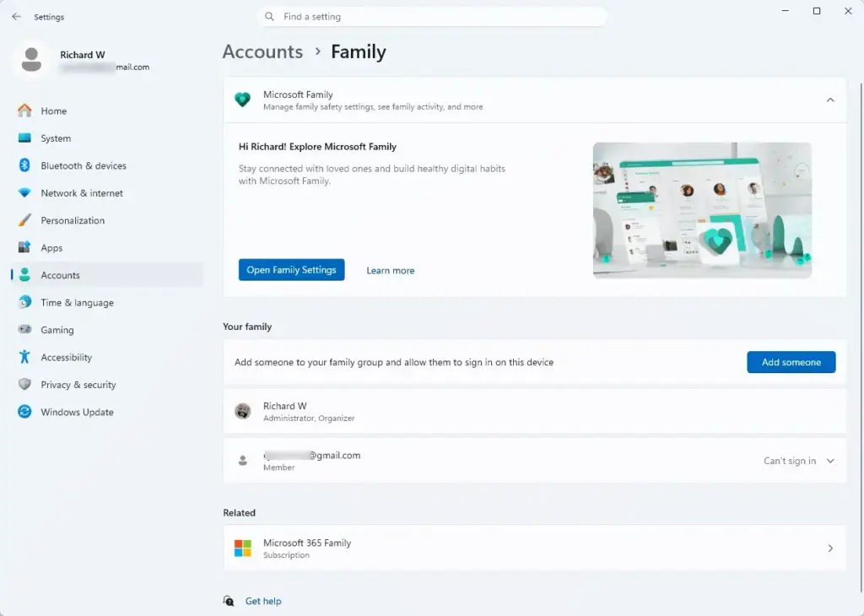Click the Microsoft 365 logo icon

tap(242, 548)
